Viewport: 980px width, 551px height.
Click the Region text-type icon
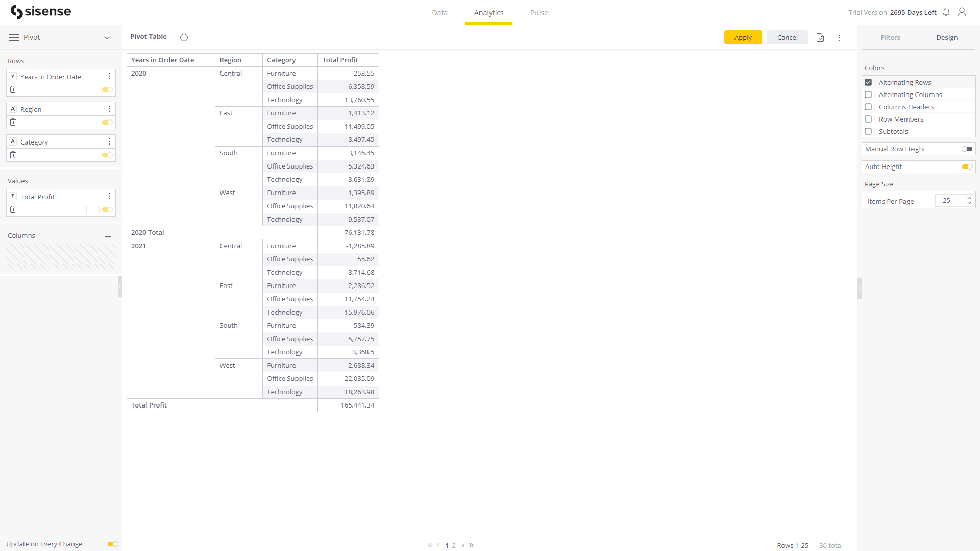[x=13, y=109]
